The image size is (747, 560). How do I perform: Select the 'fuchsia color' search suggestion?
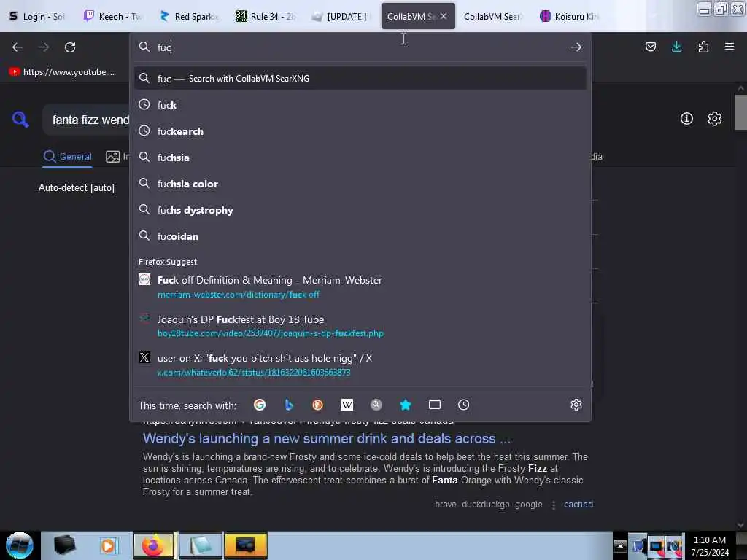click(x=360, y=183)
